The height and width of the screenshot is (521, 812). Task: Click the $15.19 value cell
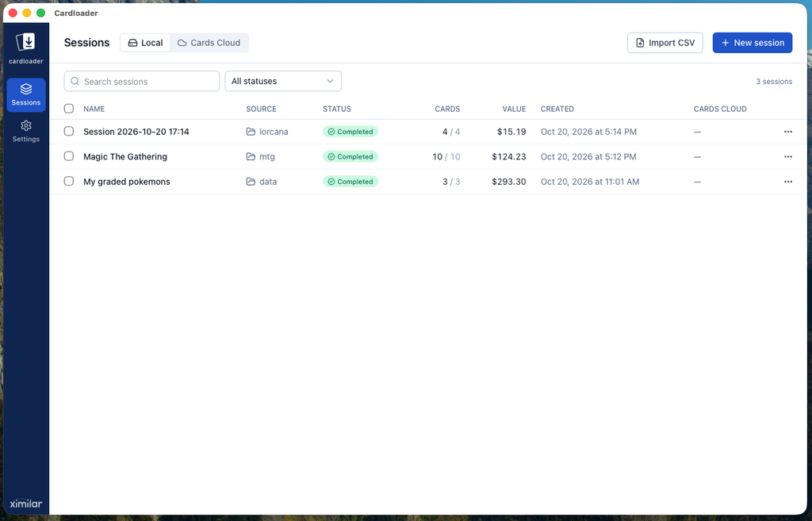pos(511,132)
